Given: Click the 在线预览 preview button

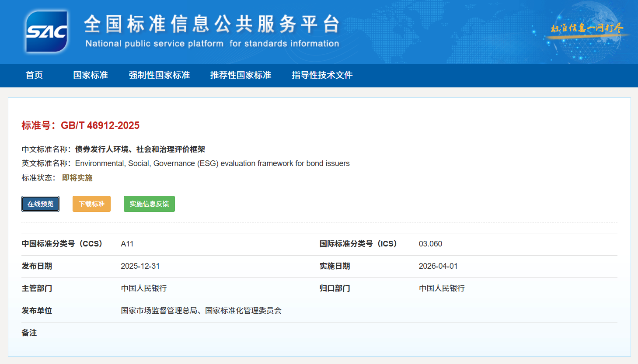Looking at the screenshot, I should [x=40, y=204].
